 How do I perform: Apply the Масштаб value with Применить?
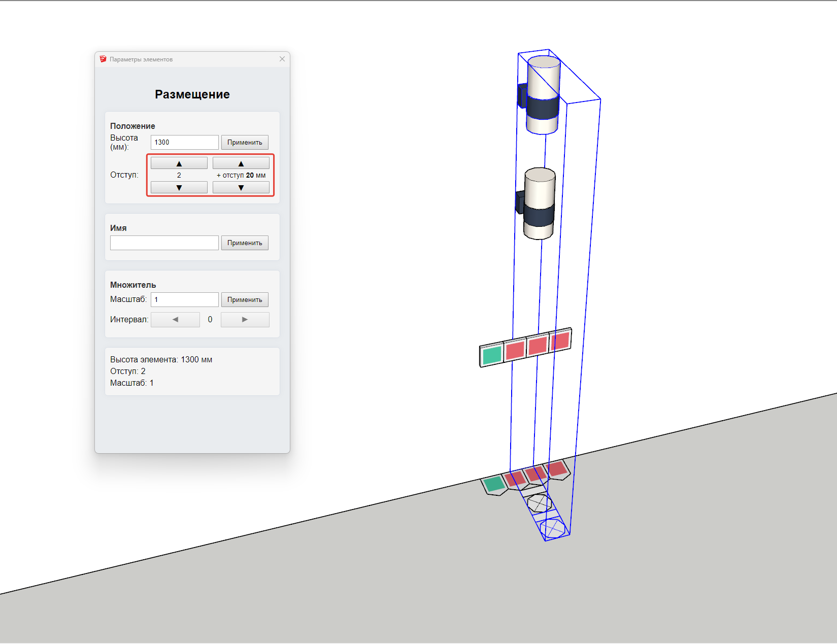click(245, 300)
